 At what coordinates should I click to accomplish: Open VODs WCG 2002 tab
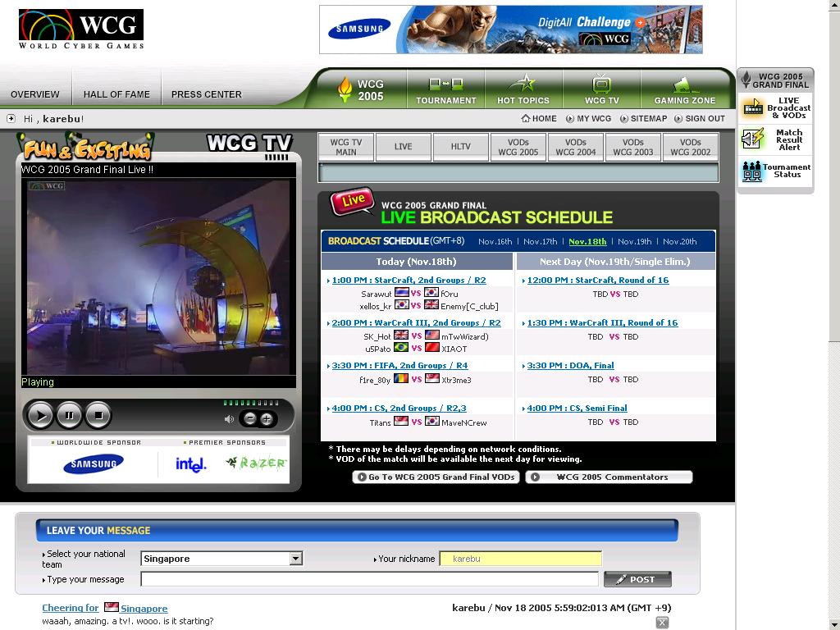click(690, 148)
